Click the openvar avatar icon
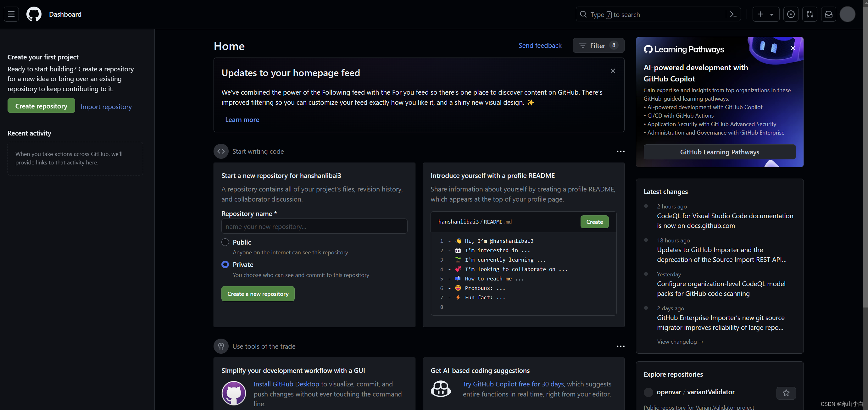 [x=648, y=392]
